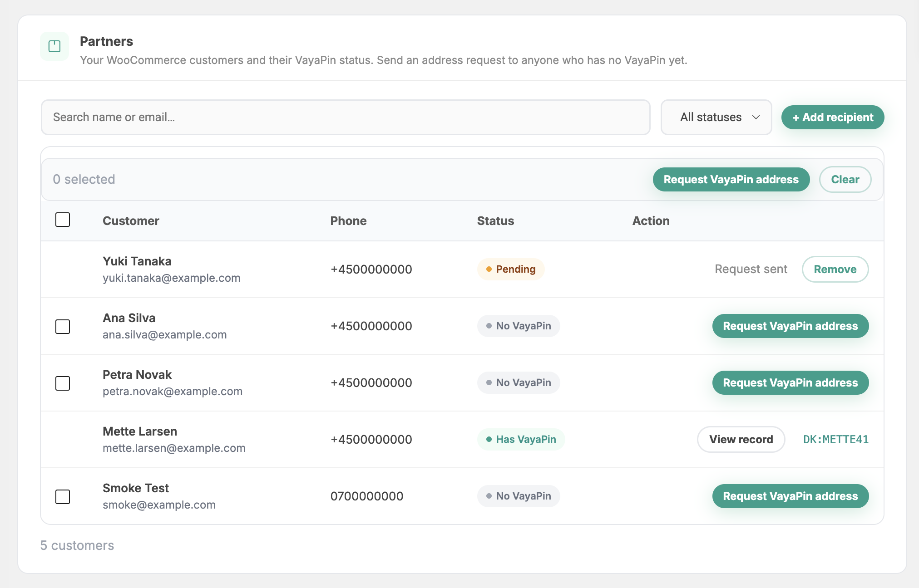This screenshot has width=919, height=588.
Task: Request VayaPin address for Ana Silva
Action: point(790,326)
